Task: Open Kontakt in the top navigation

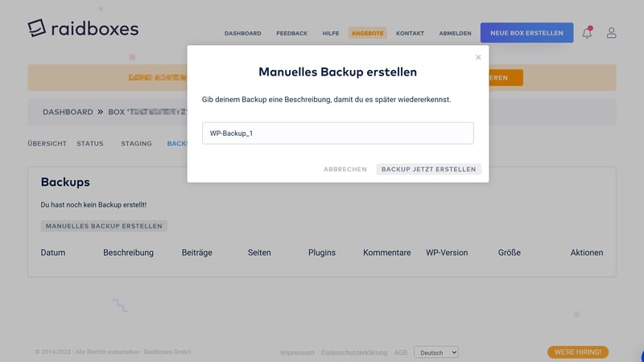Action: pos(410,34)
